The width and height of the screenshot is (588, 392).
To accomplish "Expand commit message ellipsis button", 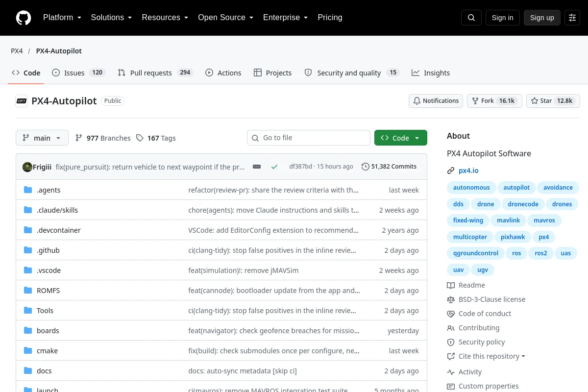I will point(257,167).
